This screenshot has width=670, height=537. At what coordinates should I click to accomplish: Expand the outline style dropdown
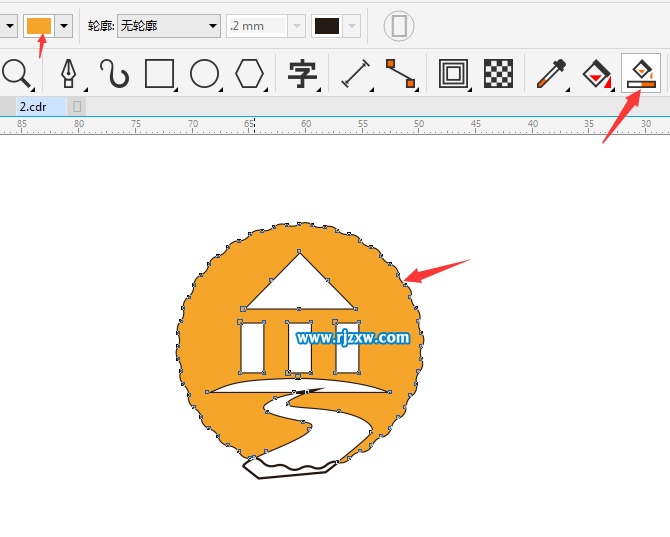(212, 26)
